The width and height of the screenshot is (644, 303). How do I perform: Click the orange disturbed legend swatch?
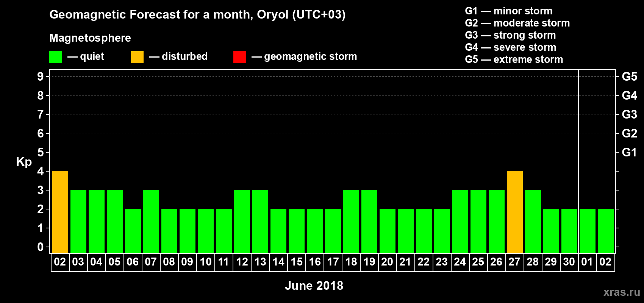coord(138,57)
